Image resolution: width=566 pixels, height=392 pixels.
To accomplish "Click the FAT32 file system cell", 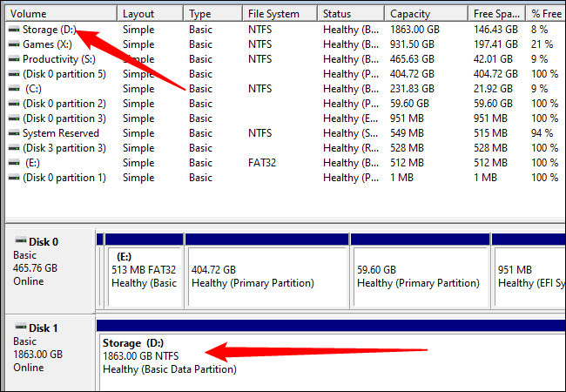I will coord(262,163).
